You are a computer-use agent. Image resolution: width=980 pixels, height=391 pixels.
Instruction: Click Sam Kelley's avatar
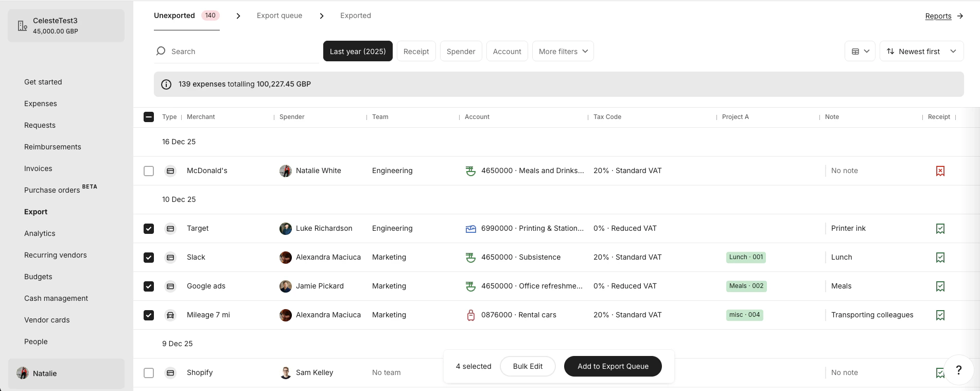pyautogui.click(x=286, y=373)
